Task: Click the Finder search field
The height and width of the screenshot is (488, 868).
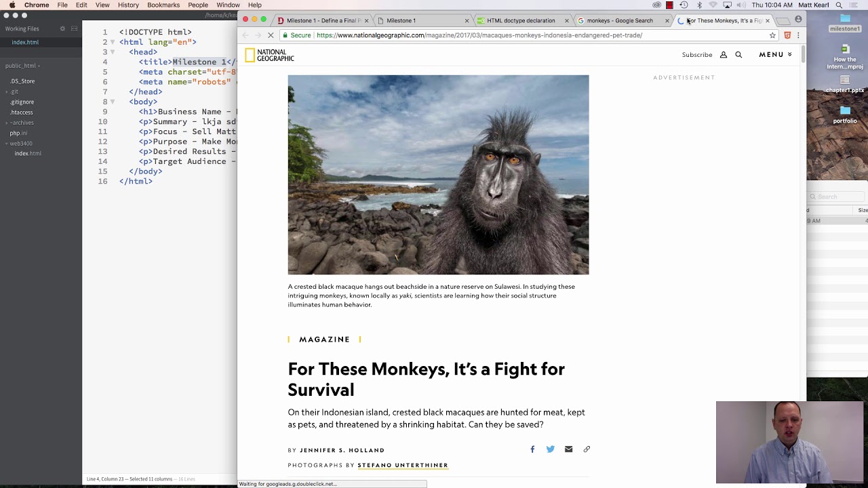Action: pos(837,197)
